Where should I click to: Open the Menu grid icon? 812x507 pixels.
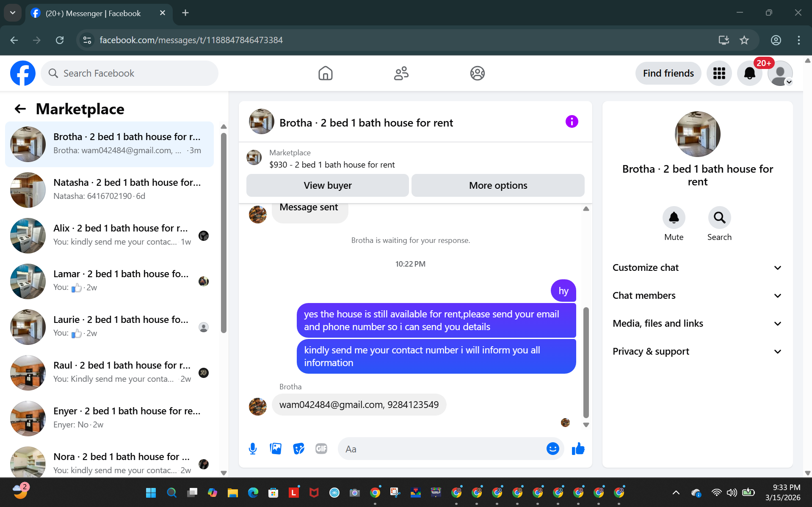point(719,73)
